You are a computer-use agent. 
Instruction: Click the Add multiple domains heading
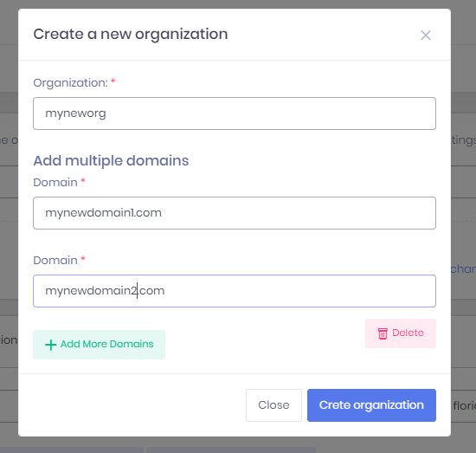coord(111,160)
